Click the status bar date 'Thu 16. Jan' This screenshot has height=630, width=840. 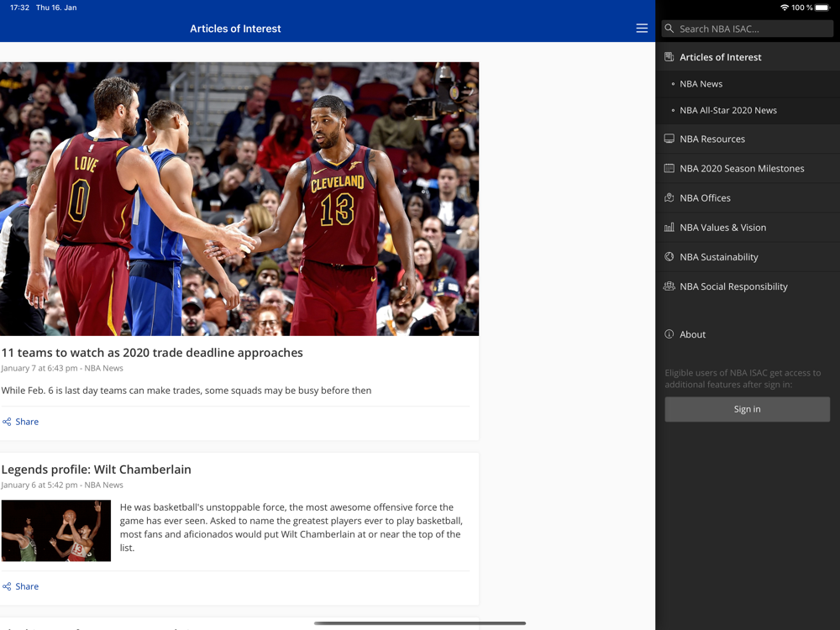pyautogui.click(x=56, y=8)
